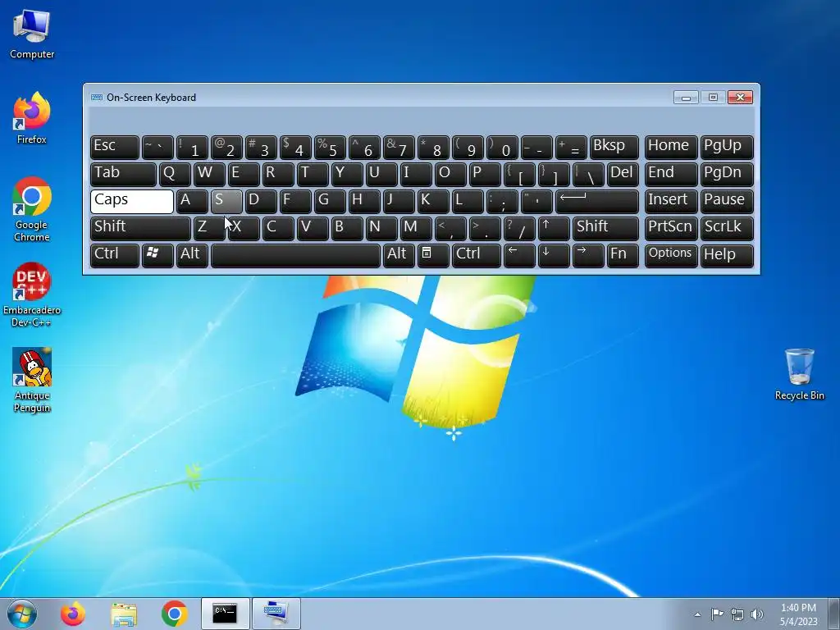Viewport: 840px width, 630px height.
Task: Launch Firefox from the desktop shortcut
Action: click(32, 119)
